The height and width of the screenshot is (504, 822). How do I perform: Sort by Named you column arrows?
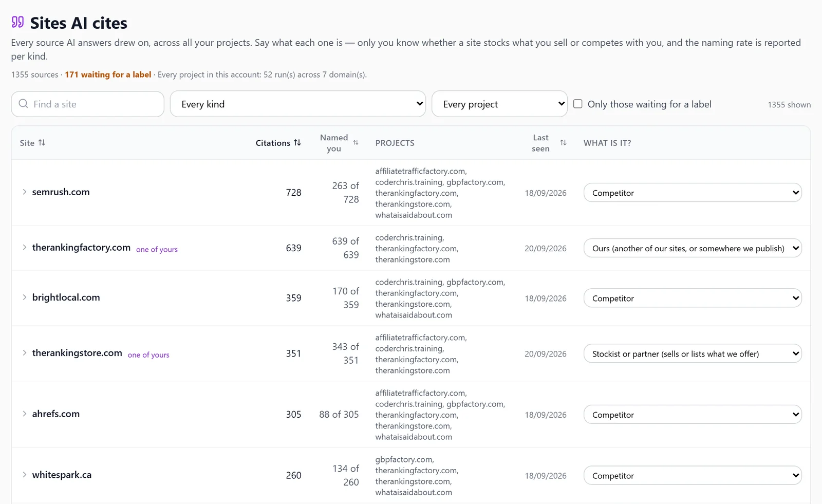click(356, 143)
